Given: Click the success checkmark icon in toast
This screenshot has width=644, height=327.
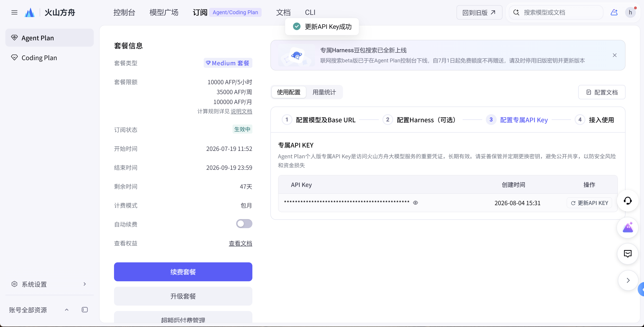Looking at the screenshot, I should pyautogui.click(x=297, y=26).
